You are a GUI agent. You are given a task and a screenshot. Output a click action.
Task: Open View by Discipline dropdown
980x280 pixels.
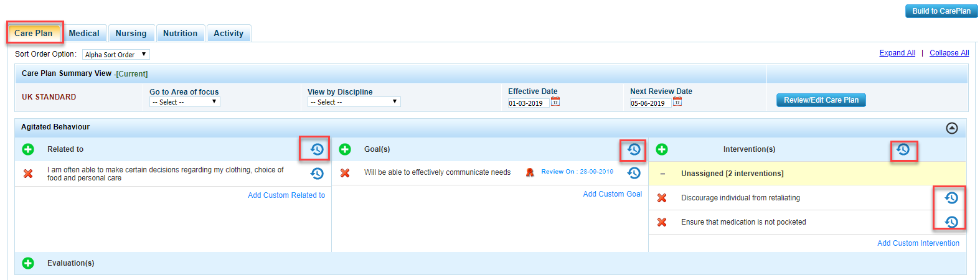pyautogui.click(x=354, y=102)
